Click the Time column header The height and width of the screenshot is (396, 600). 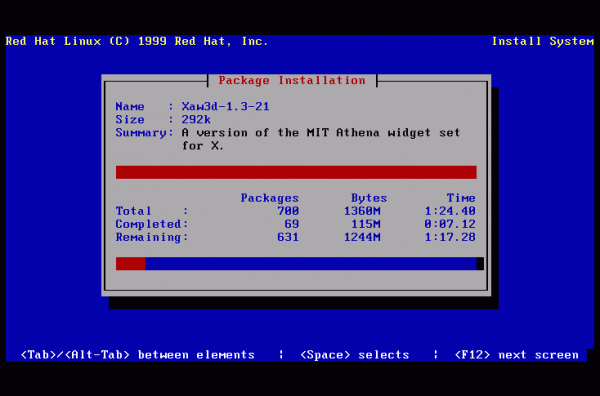[461, 198]
